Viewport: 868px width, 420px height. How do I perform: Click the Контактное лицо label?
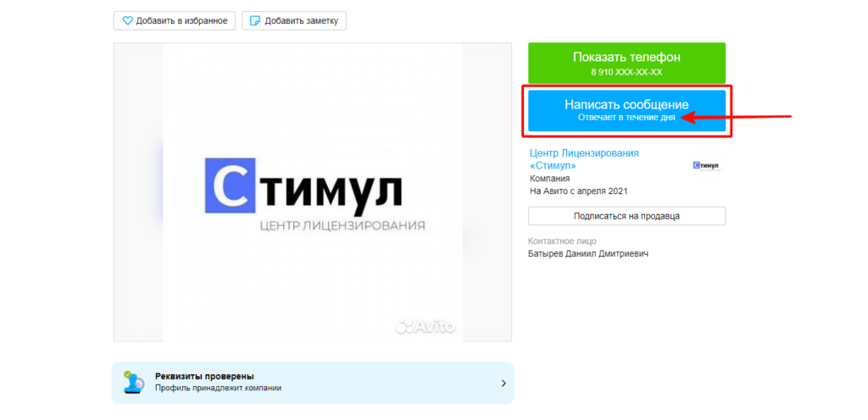click(x=563, y=241)
